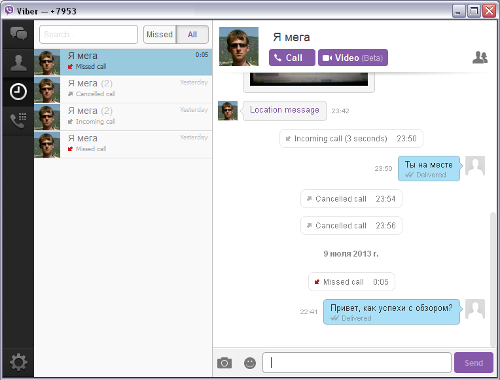This screenshot has height=380, width=500.
Task: Maximize the Viber window
Action: tap(474, 11)
